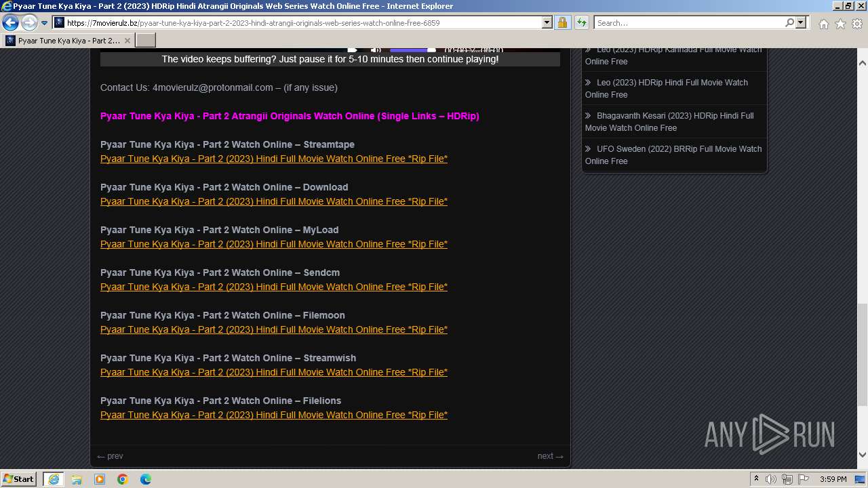The image size is (868, 488).
Task: Click the page vertical scrollbar thumb
Action: click(863, 354)
